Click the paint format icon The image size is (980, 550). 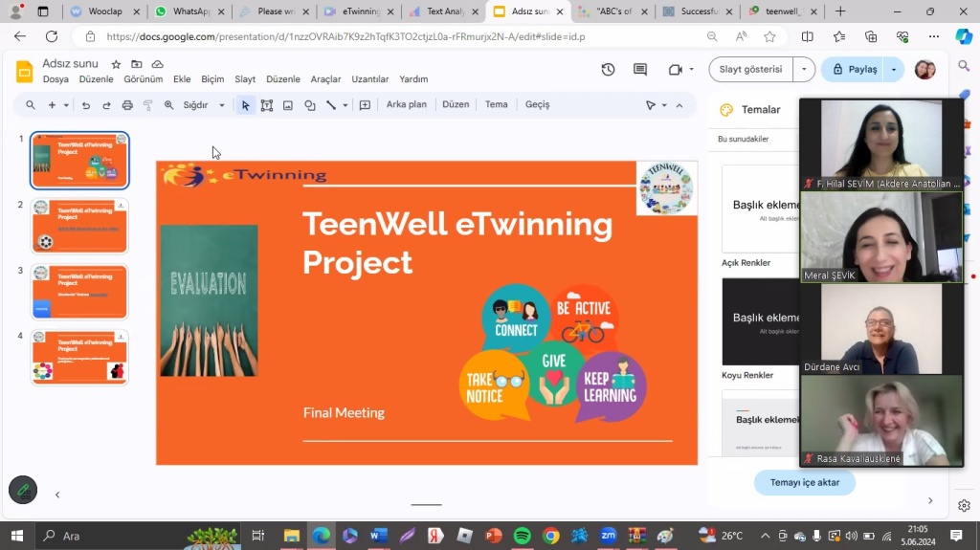tap(148, 105)
